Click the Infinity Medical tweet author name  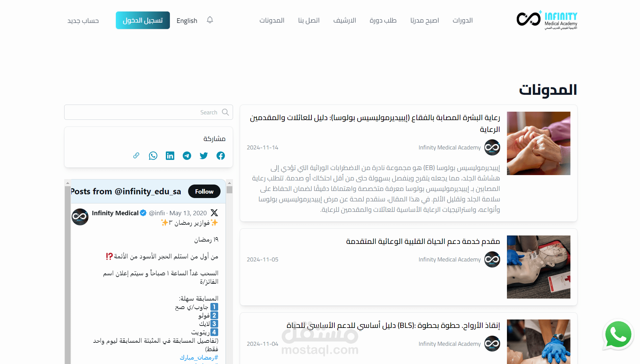coord(115,213)
